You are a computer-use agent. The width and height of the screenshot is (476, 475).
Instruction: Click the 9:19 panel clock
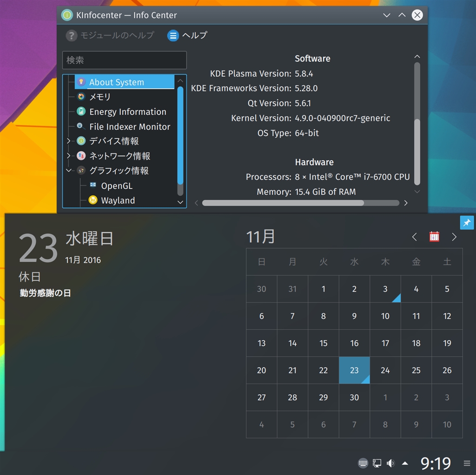[435, 463]
